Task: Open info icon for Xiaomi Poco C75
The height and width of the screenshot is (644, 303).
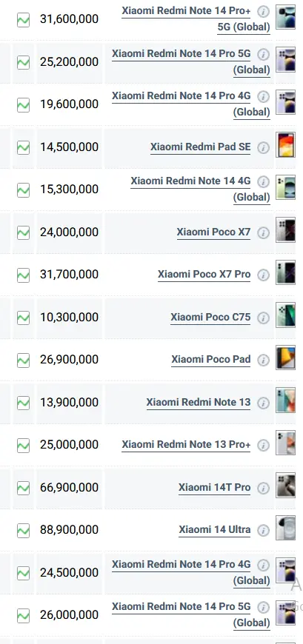Action: (x=264, y=318)
